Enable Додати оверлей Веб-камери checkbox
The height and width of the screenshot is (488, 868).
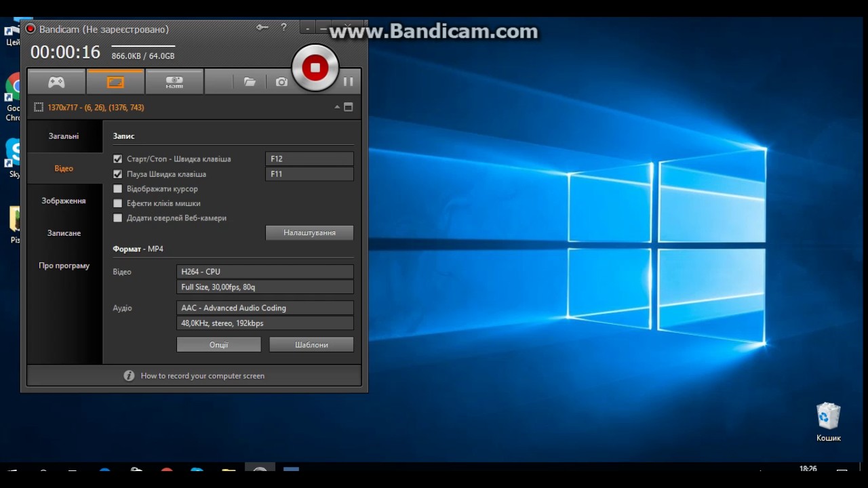click(x=117, y=218)
